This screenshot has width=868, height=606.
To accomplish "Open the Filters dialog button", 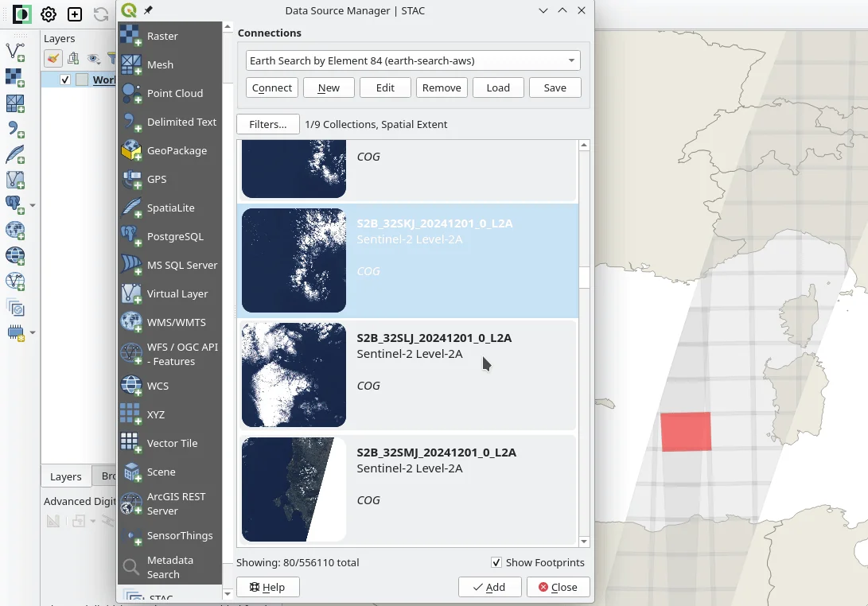I will point(267,125).
